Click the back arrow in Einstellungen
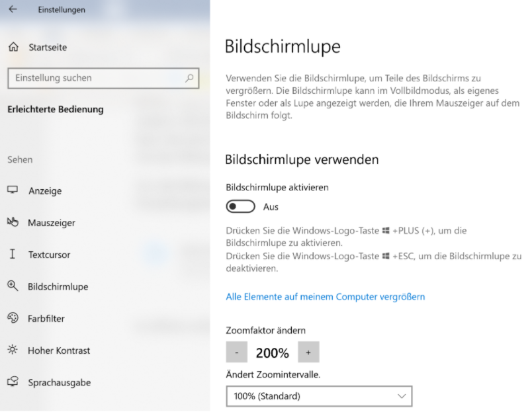The height and width of the screenshot is (412, 532). [x=13, y=10]
